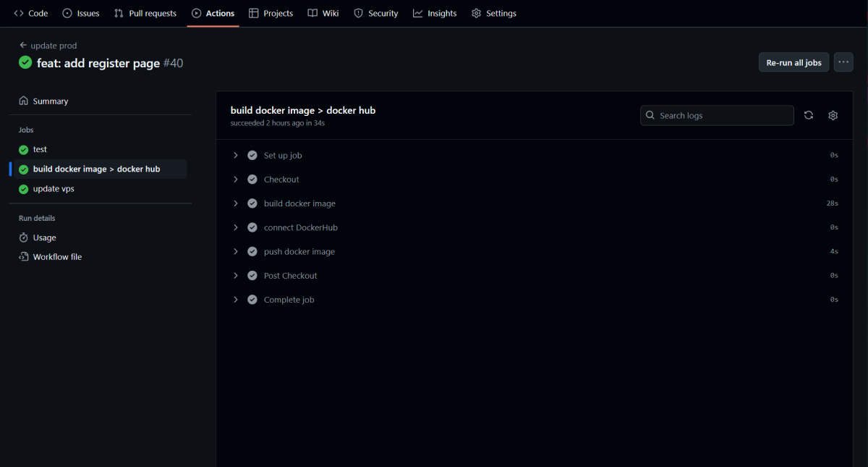Click the green status badge beside run title

(25, 63)
